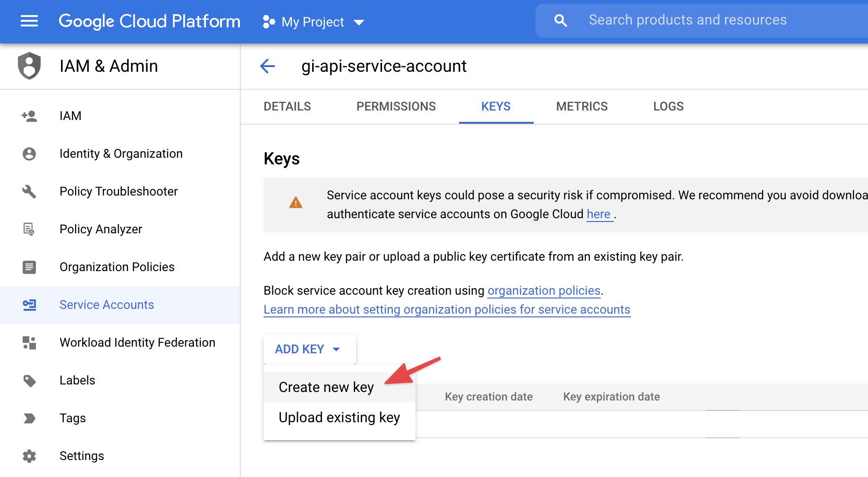Click the Workload Identity Federation icon

point(29,342)
